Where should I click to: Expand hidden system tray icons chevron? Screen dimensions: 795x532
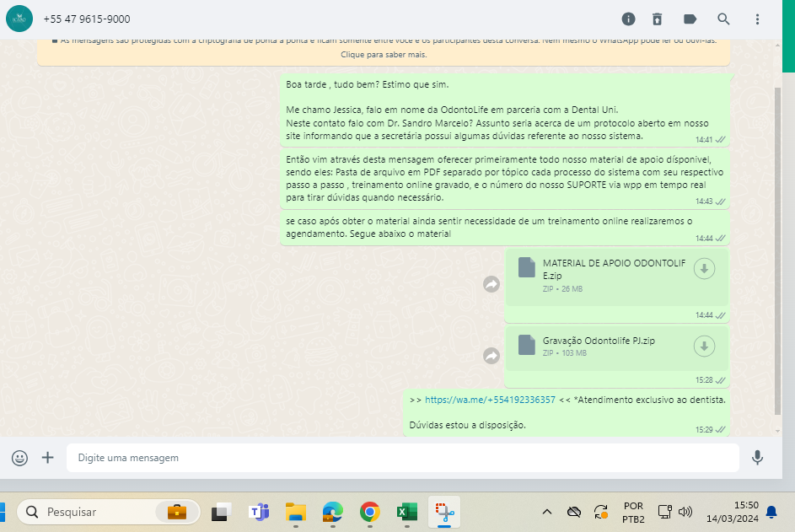546,513
